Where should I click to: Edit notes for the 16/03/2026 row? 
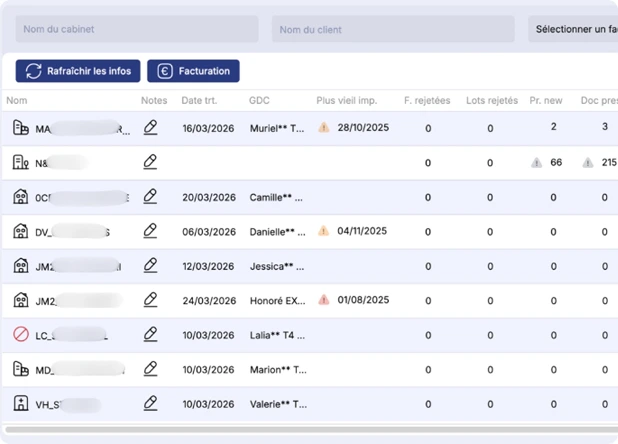150,128
